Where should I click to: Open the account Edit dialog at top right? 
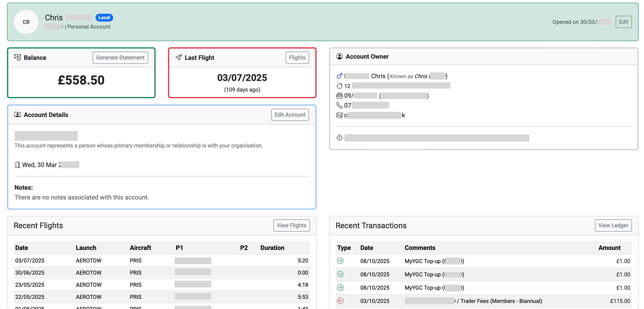(x=623, y=22)
